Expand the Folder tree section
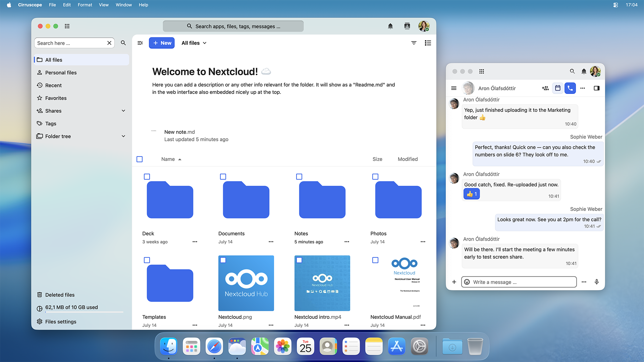644x362 pixels. tap(123, 136)
